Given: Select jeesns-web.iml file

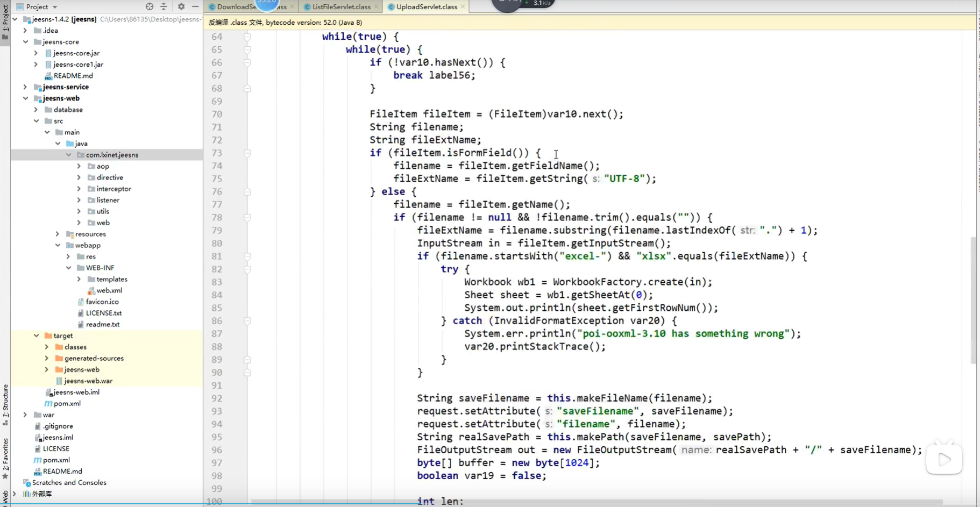Looking at the screenshot, I should coord(76,392).
